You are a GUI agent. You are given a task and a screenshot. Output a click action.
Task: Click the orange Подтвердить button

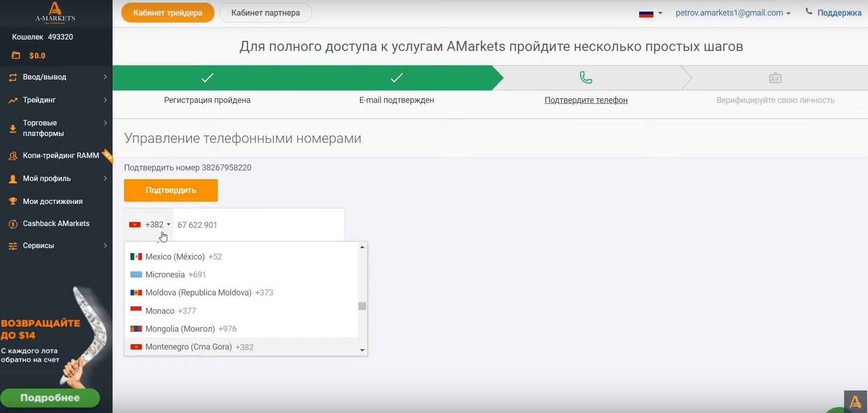pyautogui.click(x=171, y=190)
